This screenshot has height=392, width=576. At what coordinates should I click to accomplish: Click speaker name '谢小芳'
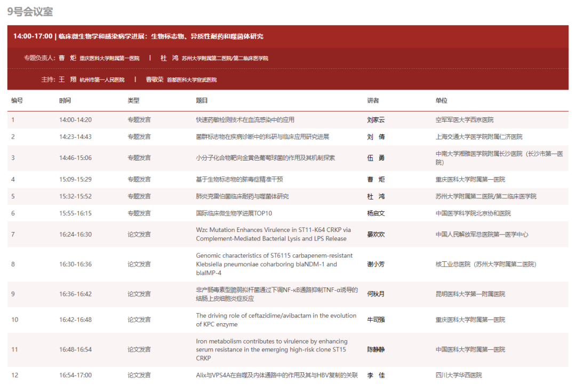376,264
